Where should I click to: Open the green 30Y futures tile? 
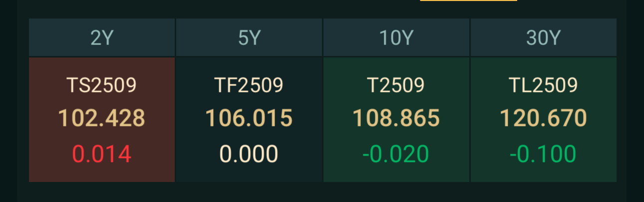(x=544, y=119)
